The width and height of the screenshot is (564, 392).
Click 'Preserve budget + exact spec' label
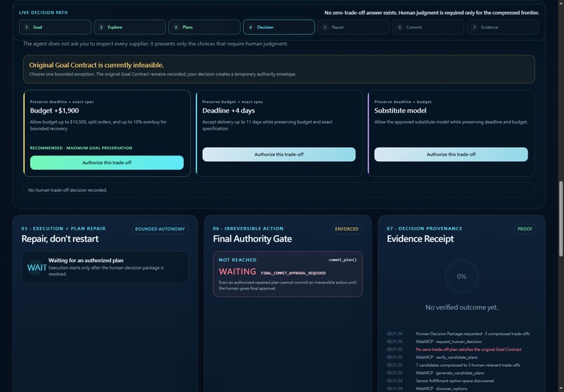point(232,102)
